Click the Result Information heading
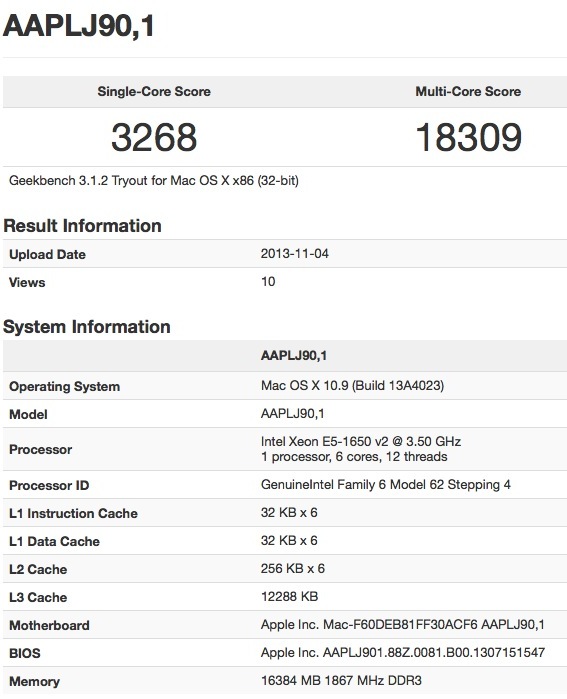 pos(82,226)
